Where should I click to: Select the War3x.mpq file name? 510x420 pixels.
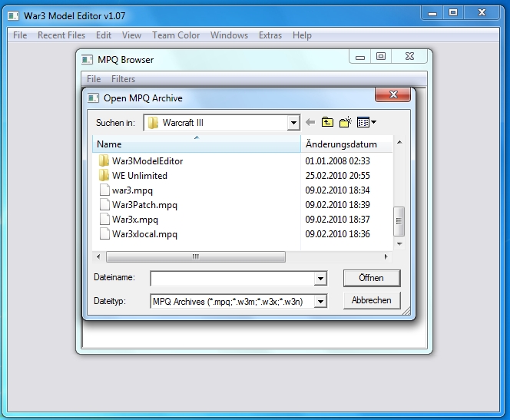135,220
